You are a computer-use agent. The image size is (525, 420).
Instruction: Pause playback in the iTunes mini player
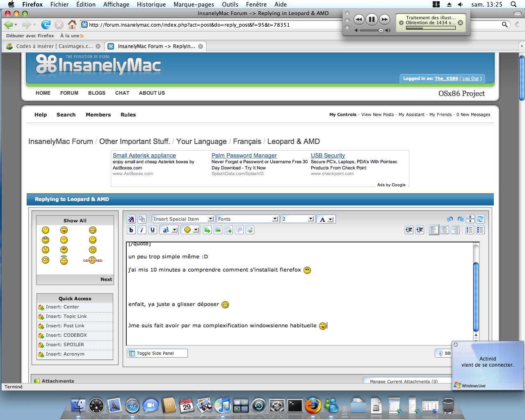[x=372, y=19]
